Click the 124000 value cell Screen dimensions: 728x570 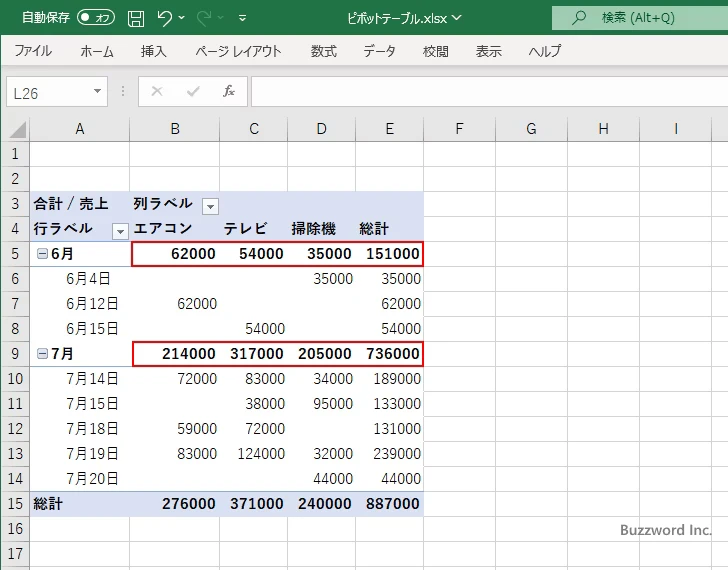coord(254,454)
